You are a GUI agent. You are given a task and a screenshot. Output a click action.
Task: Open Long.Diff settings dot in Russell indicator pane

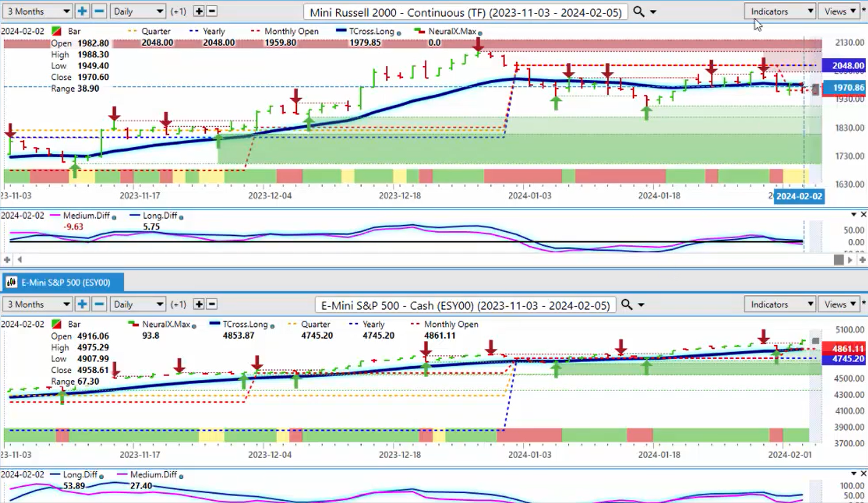coord(180,216)
